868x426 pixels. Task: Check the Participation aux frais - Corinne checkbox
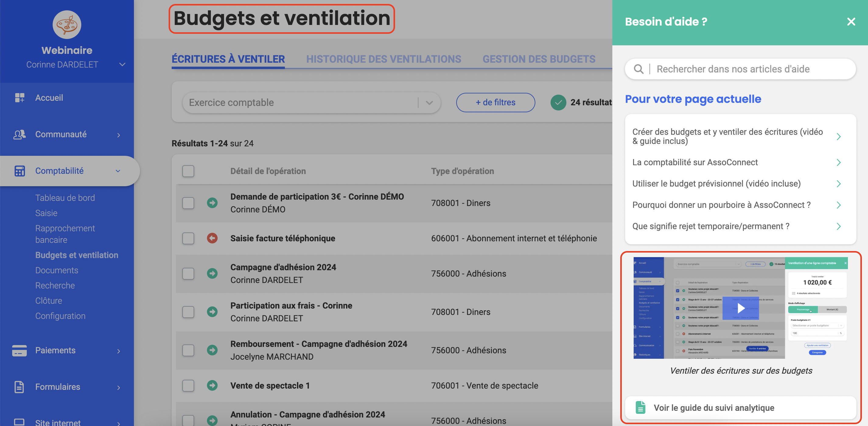point(188,312)
